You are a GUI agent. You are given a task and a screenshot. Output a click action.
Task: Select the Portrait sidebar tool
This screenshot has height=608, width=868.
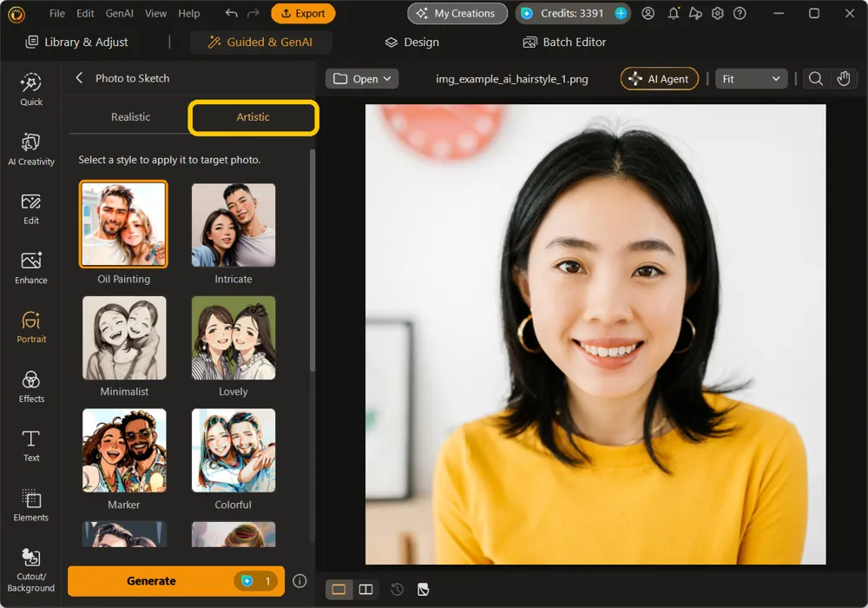click(31, 327)
